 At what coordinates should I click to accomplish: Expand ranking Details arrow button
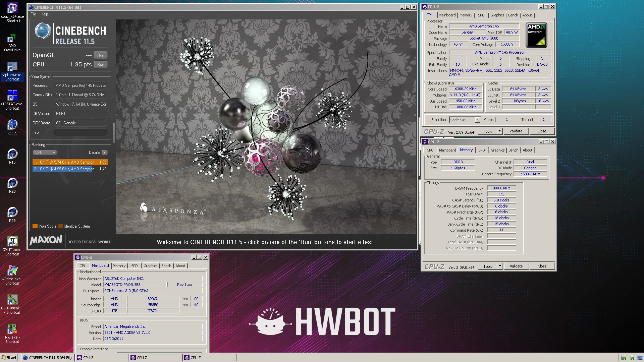(105, 153)
